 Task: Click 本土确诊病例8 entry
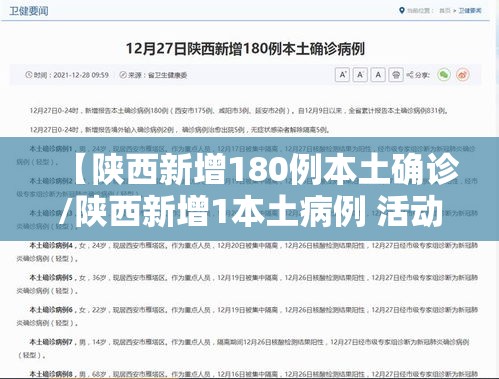(x=254, y=374)
